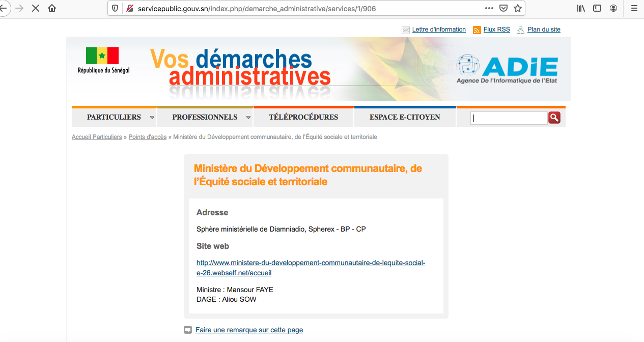Viewport: 644px width, 342px height.
Task: Open the Firefox account profile icon
Action: [613, 8]
